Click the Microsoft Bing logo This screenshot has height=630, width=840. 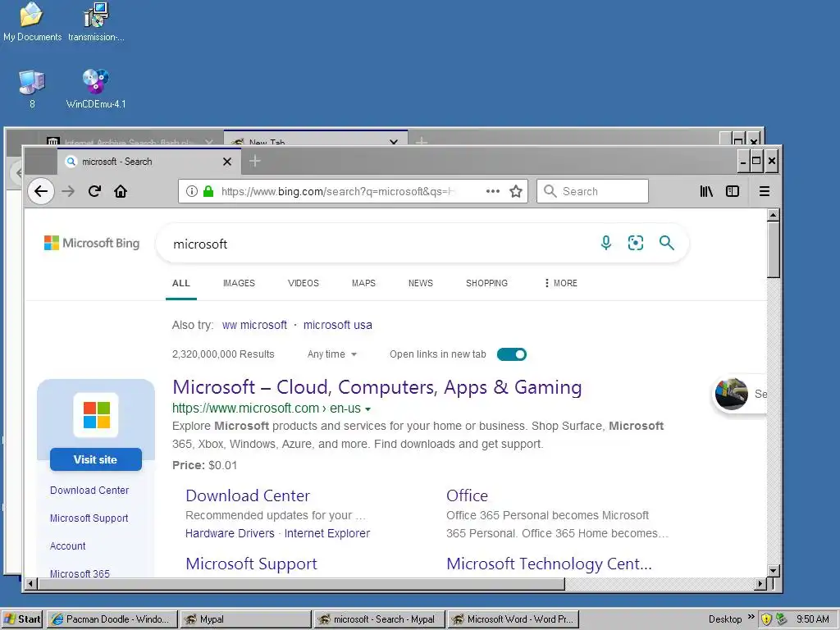(92, 243)
